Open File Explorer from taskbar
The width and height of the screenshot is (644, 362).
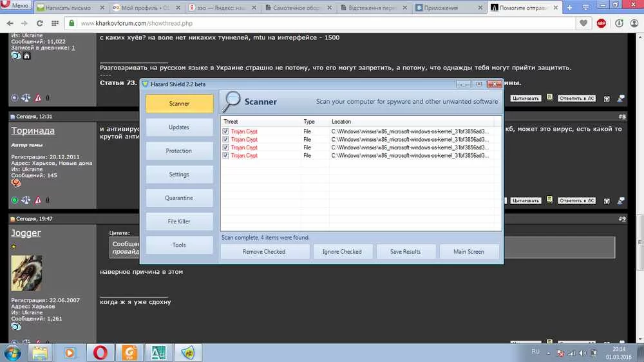tap(40, 353)
